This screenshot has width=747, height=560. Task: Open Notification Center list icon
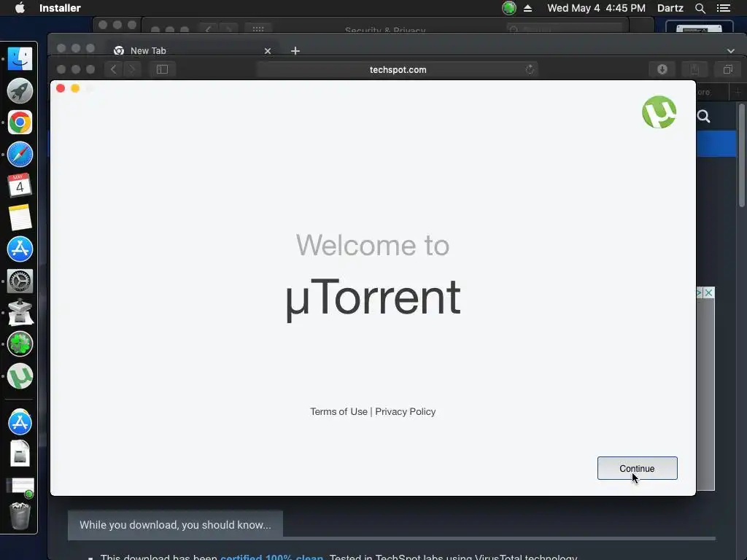[x=723, y=8]
